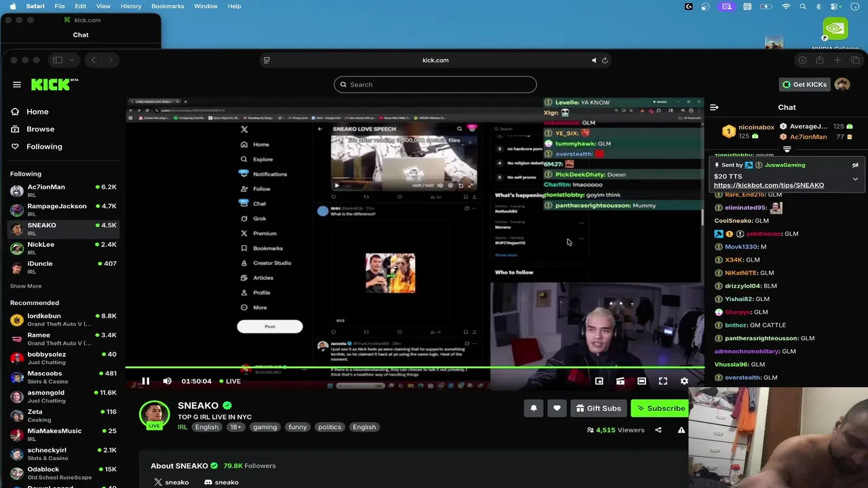Open sidebar dropdown chevron in Safari

(71, 60)
